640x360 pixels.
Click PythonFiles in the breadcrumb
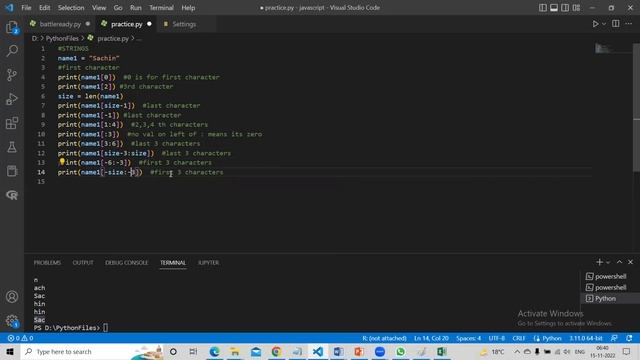[62, 38]
